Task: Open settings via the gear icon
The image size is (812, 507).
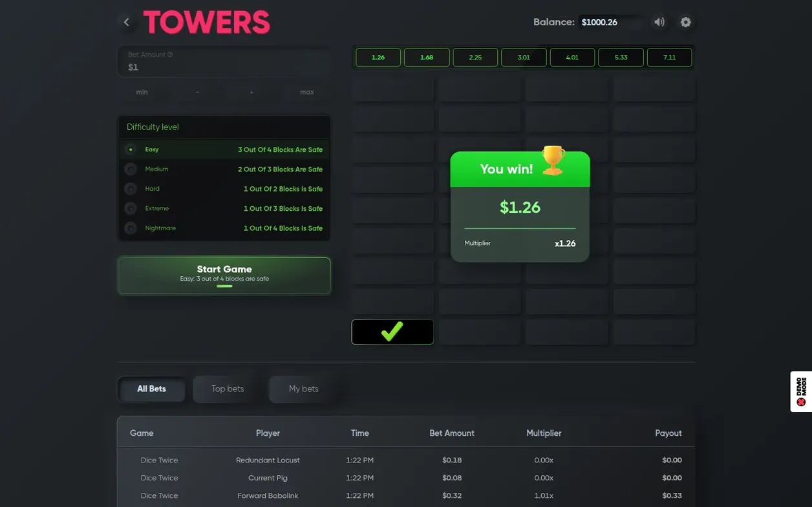Action: click(685, 22)
